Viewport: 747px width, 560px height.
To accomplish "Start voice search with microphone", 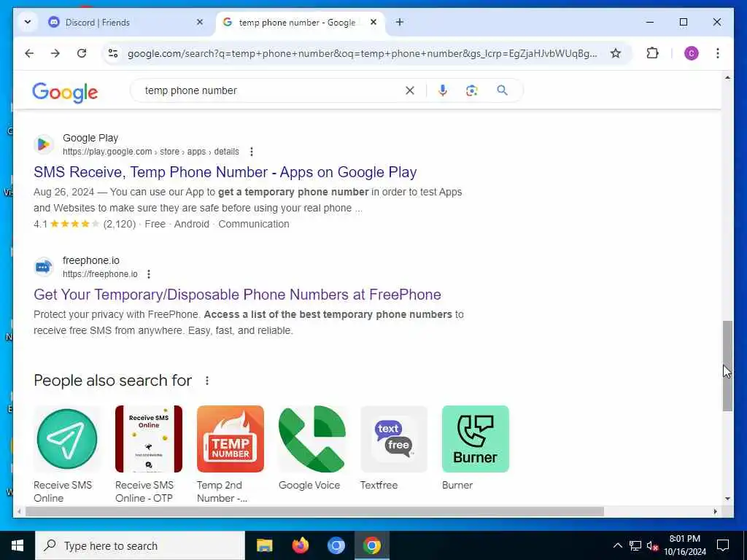I will click(443, 90).
